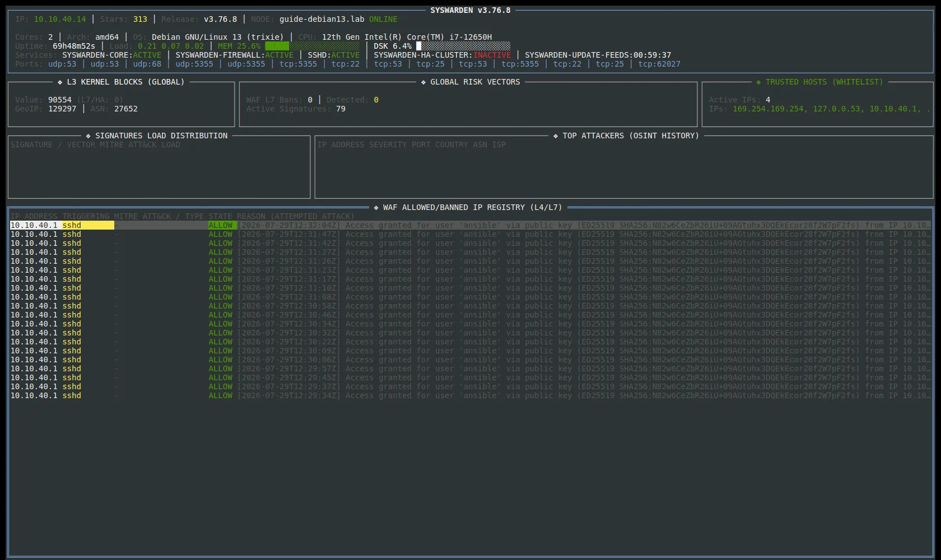The height and width of the screenshot is (560, 941).
Task: Select the registry row timestamped 12:31:17Z
Action: pos(470,279)
